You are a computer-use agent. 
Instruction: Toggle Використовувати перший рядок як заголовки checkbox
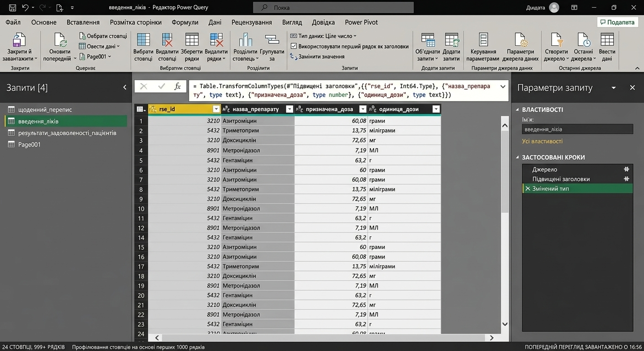(294, 46)
